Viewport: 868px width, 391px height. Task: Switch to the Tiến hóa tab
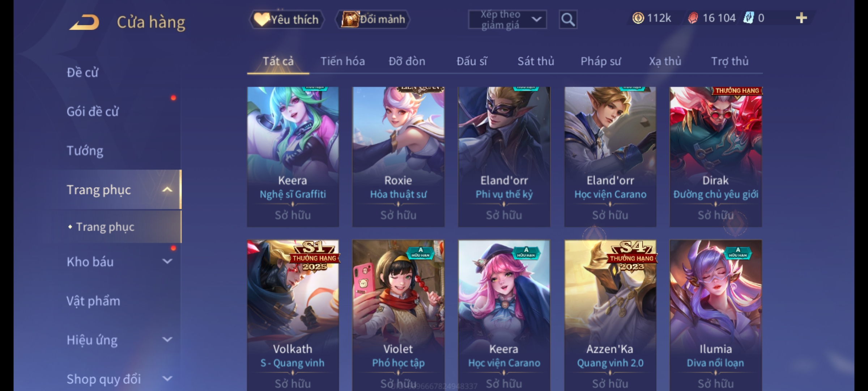342,62
